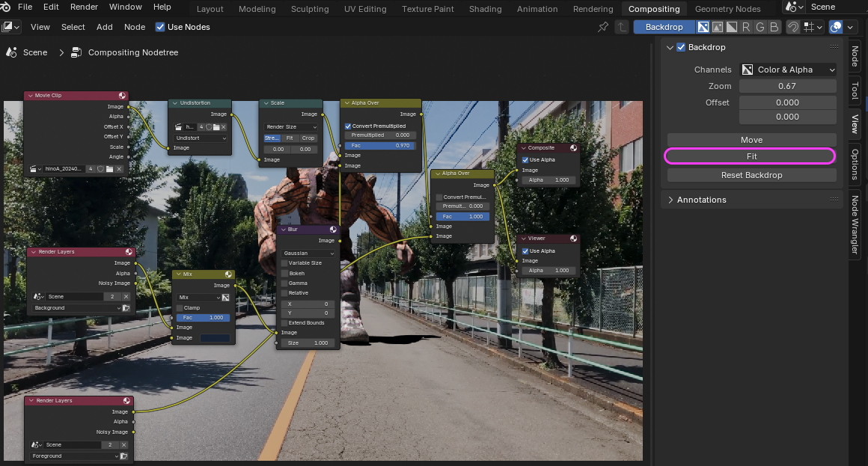Screen dimensions: 868x466
Task: Disable the Backdrop panel checkbox
Action: 681,47
